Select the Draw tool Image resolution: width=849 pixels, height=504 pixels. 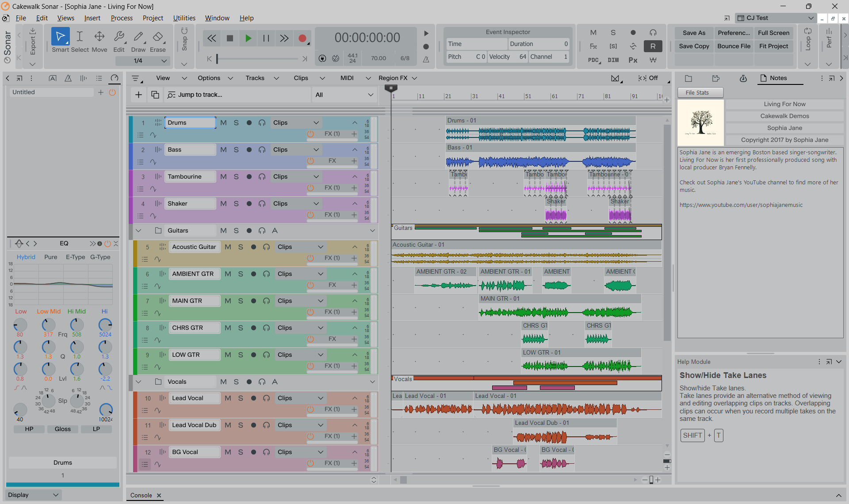(x=138, y=40)
